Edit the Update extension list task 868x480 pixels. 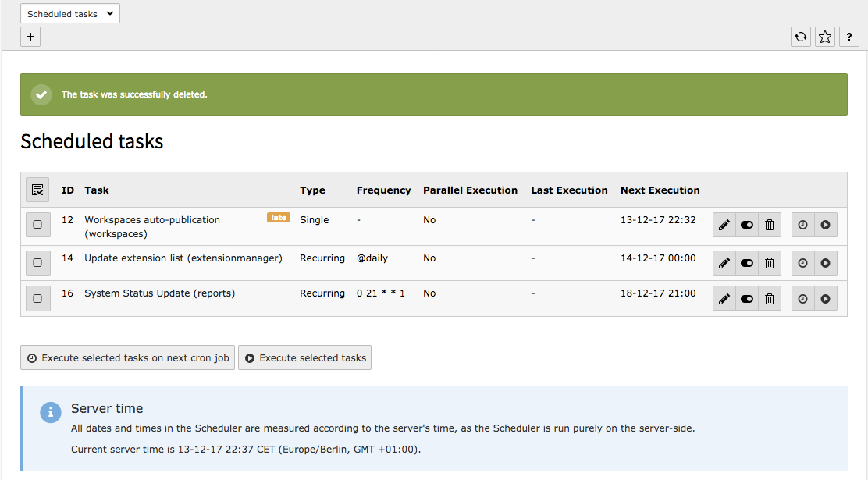pyautogui.click(x=724, y=263)
